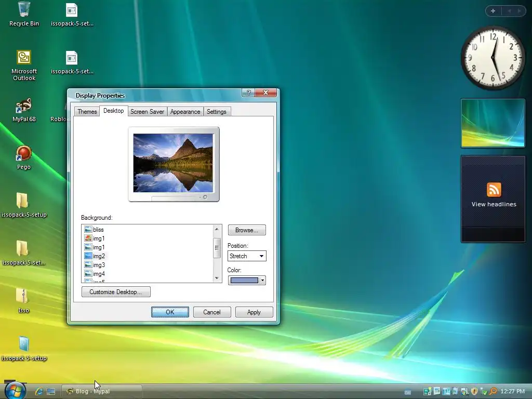532x399 pixels.
Task: Click the green checkmark tray icon
Action: point(484,392)
